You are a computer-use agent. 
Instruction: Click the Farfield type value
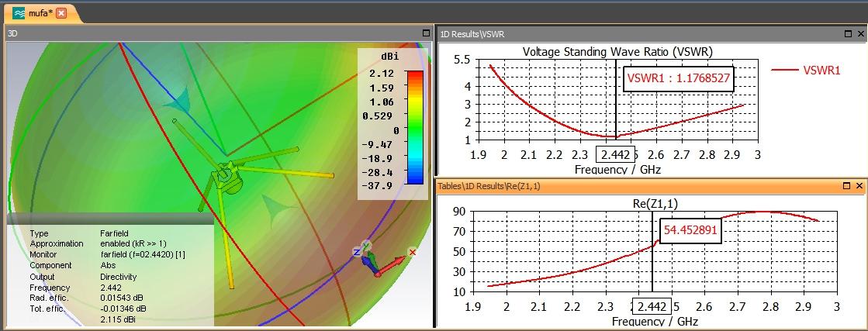(x=114, y=233)
